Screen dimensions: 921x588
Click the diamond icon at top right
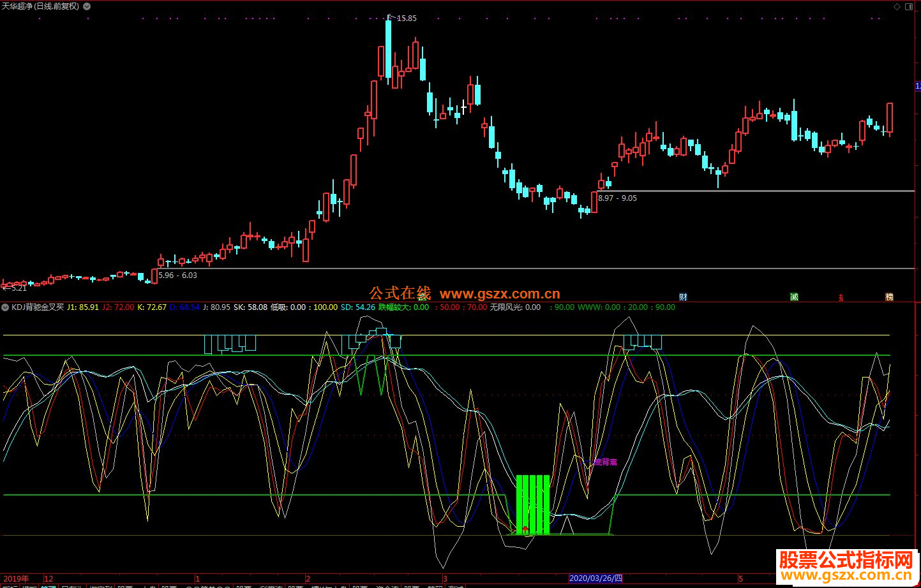(x=897, y=6)
